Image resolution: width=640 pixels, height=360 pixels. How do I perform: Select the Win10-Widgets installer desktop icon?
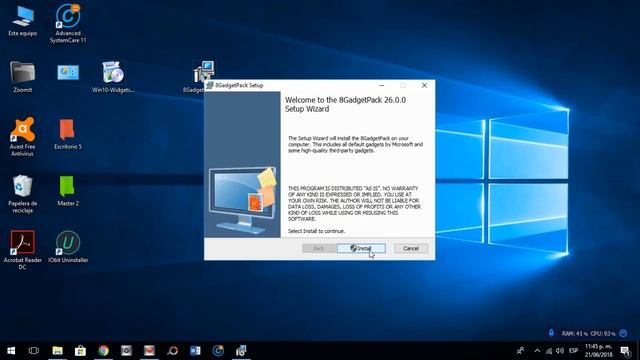[x=113, y=78]
